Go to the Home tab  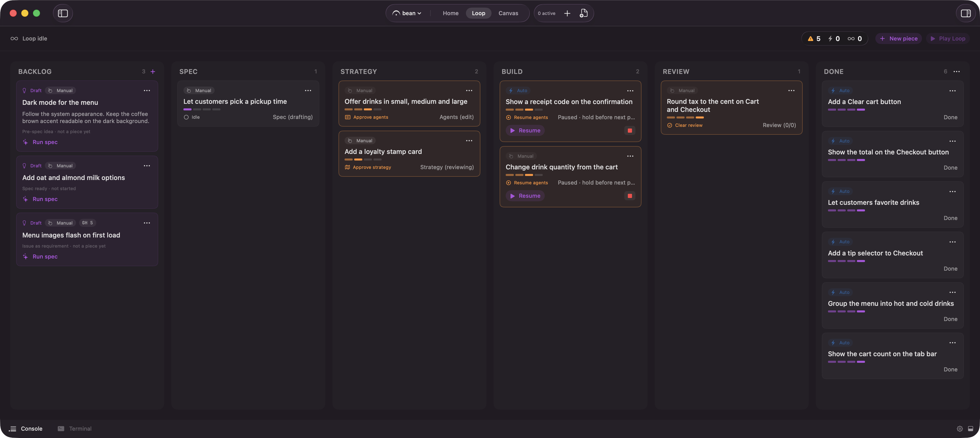coord(450,13)
